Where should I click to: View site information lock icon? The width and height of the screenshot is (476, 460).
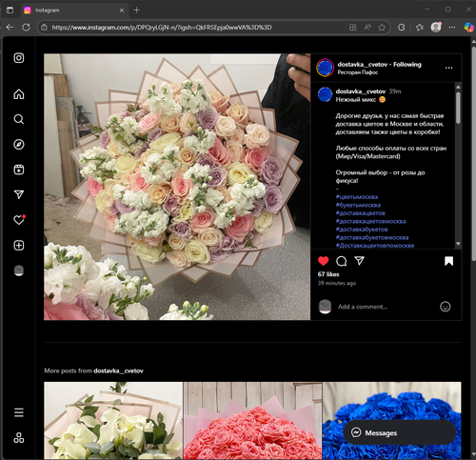click(x=44, y=28)
